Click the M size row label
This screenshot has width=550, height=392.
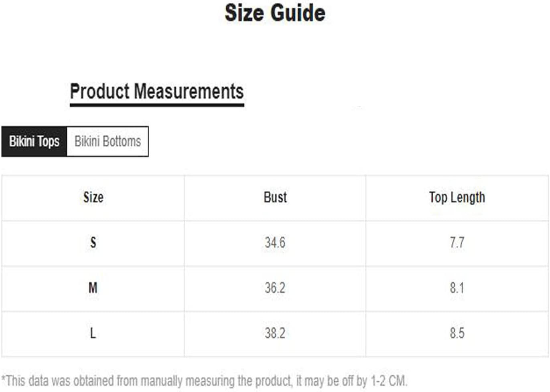[93, 288]
